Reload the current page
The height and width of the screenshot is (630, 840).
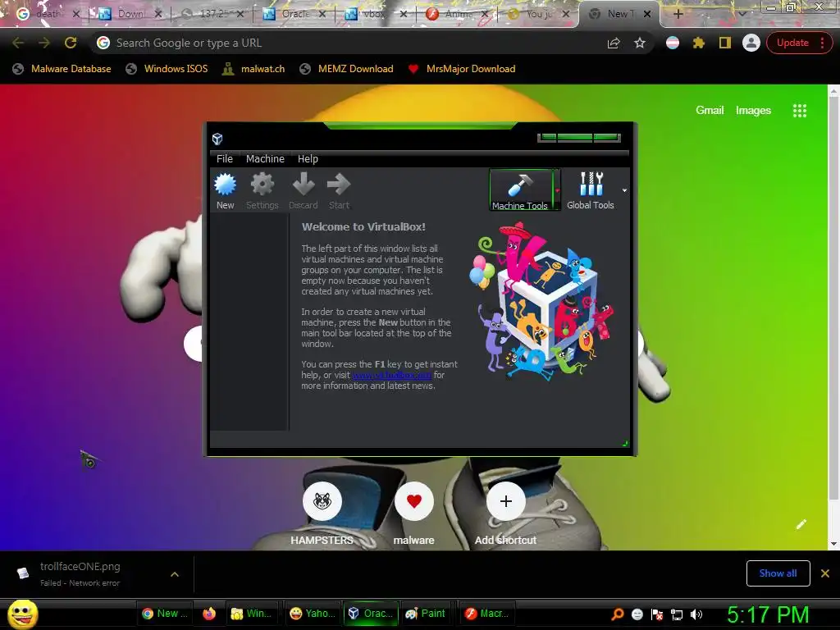tap(71, 43)
